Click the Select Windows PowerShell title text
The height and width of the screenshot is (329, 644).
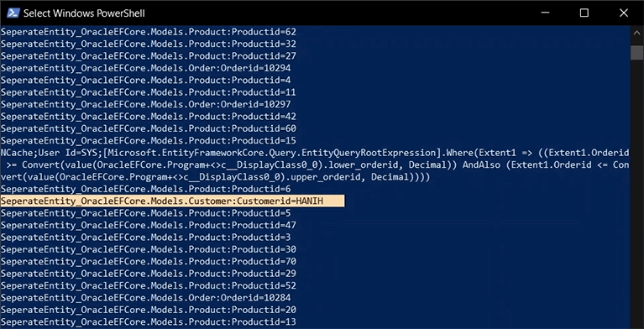coord(84,13)
